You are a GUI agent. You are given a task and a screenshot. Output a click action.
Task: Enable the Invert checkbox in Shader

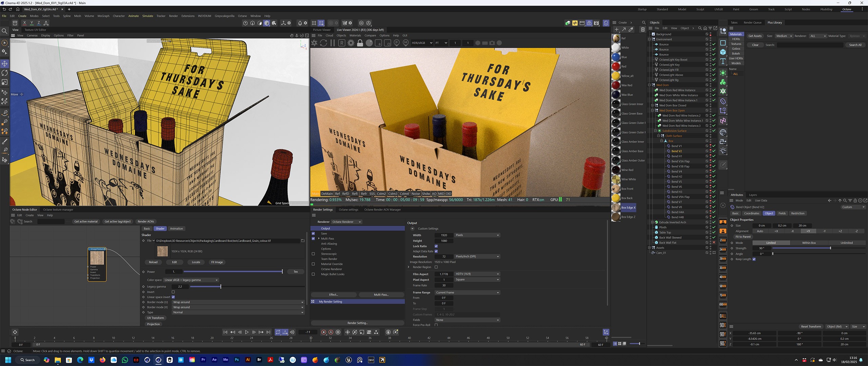coord(173,292)
